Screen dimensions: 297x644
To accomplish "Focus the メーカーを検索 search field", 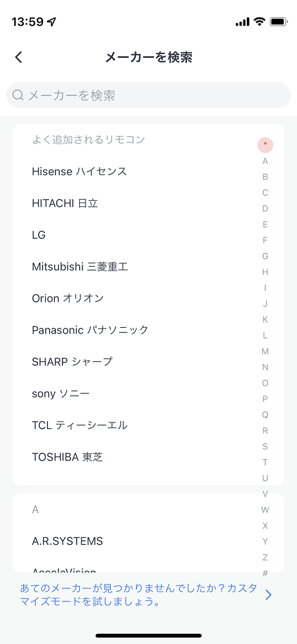I will 148,95.
